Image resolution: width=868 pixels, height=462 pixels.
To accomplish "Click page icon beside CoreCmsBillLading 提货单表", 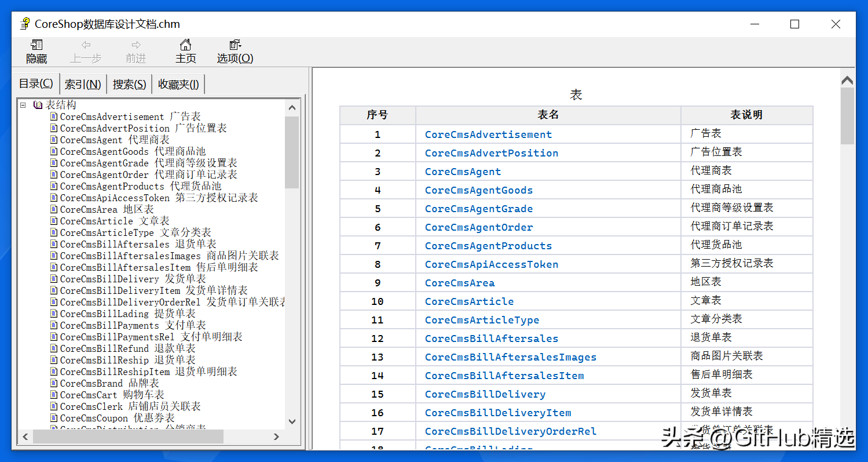I will (54, 314).
